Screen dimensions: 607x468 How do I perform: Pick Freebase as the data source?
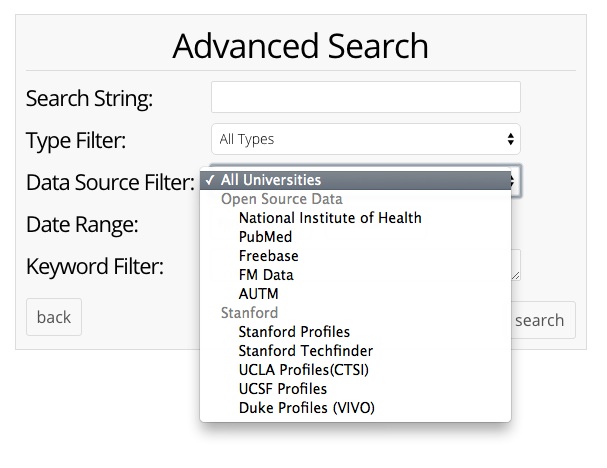[268, 256]
